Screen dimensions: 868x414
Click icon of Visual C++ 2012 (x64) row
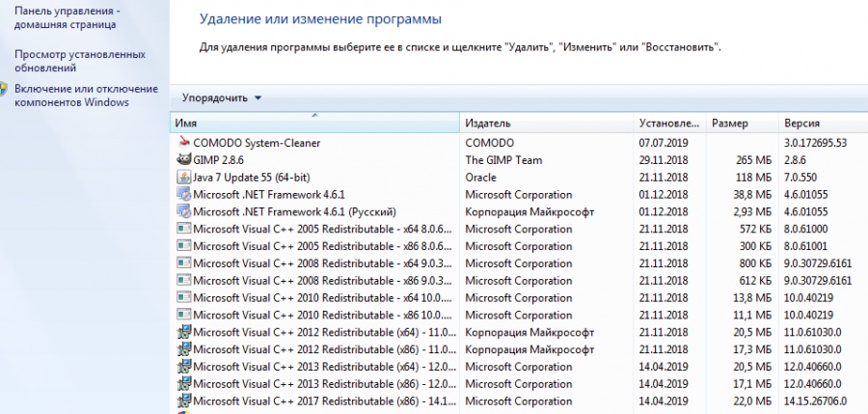click(x=184, y=333)
